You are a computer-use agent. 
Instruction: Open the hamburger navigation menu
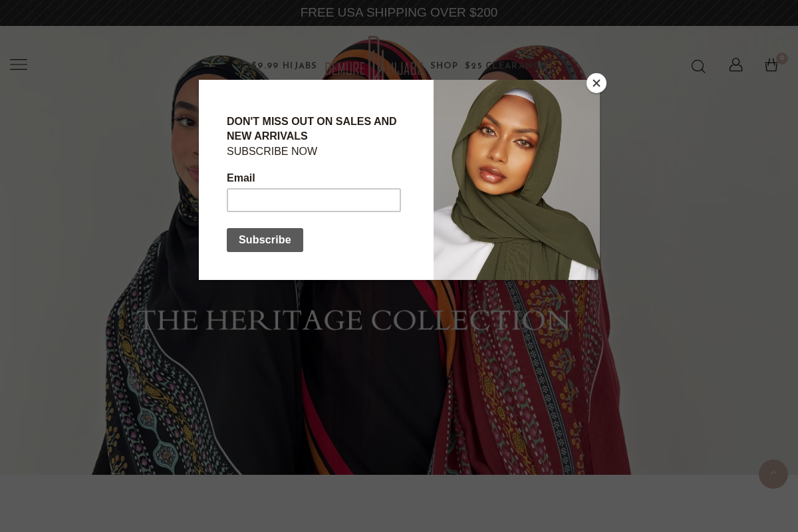click(19, 65)
